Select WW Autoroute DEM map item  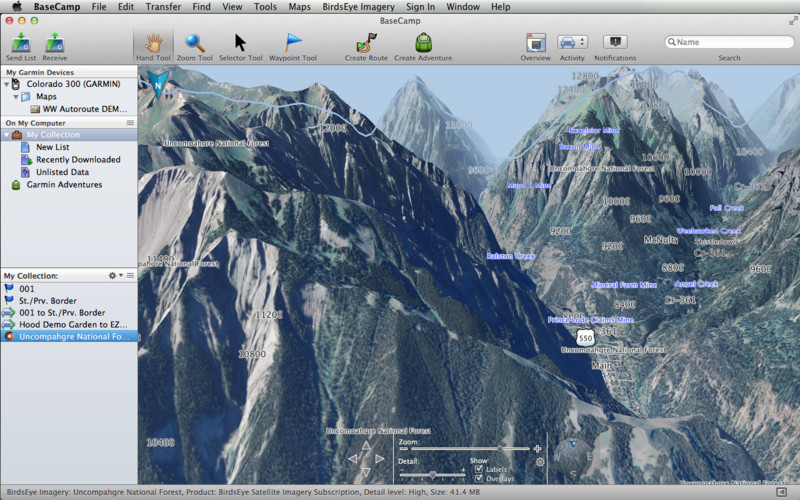79,109
